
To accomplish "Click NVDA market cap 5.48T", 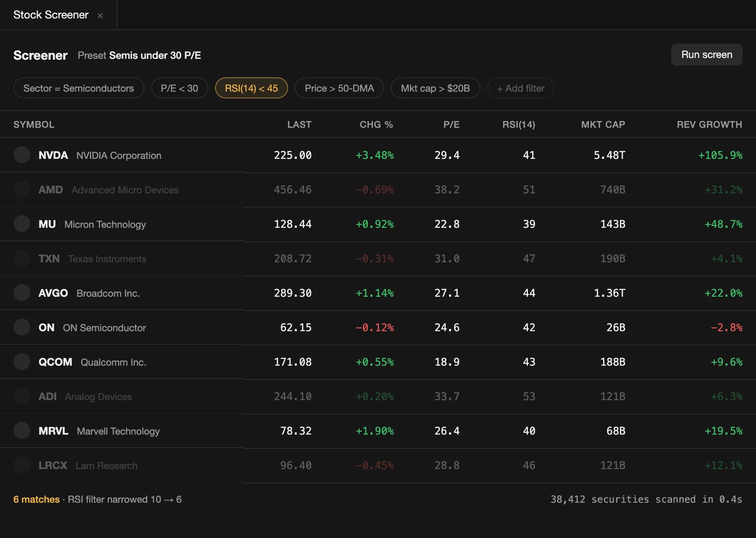I will coord(609,155).
